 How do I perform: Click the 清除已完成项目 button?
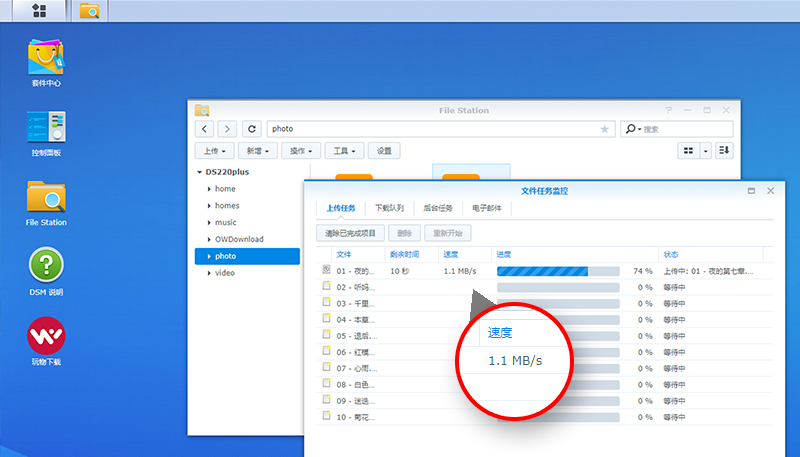point(351,233)
